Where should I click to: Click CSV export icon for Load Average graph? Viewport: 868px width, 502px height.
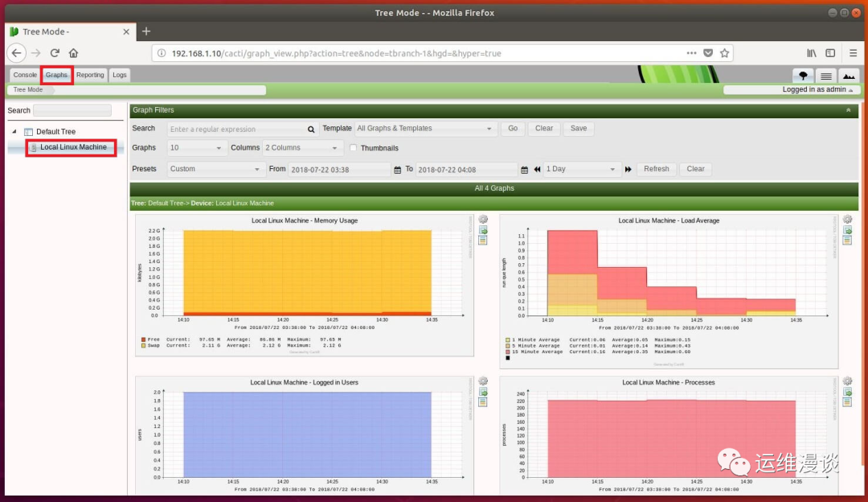pyautogui.click(x=848, y=230)
